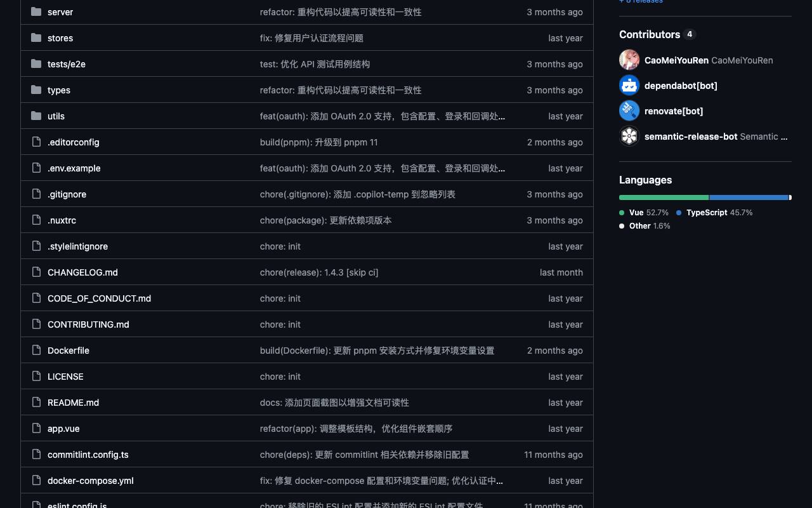Open the .env.example file
The height and width of the screenshot is (508, 812).
(74, 168)
